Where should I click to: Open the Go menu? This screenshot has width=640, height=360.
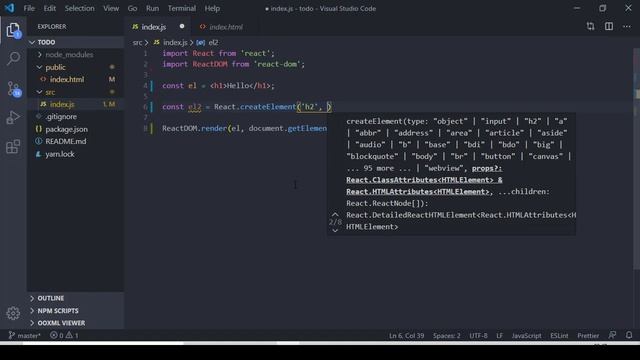(132, 8)
